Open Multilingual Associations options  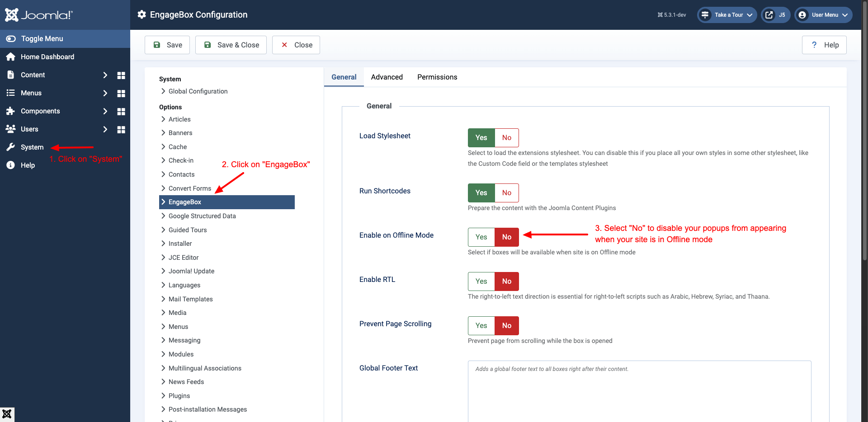tap(205, 368)
